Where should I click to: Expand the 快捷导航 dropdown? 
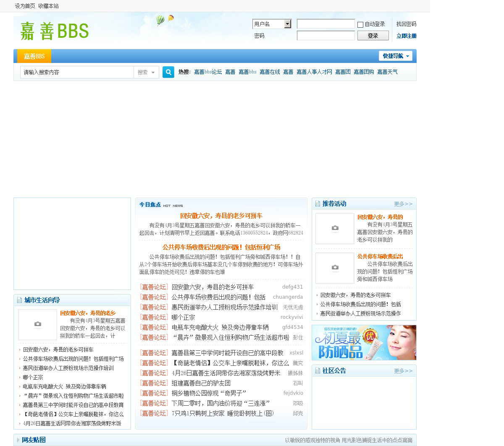click(x=396, y=56)
